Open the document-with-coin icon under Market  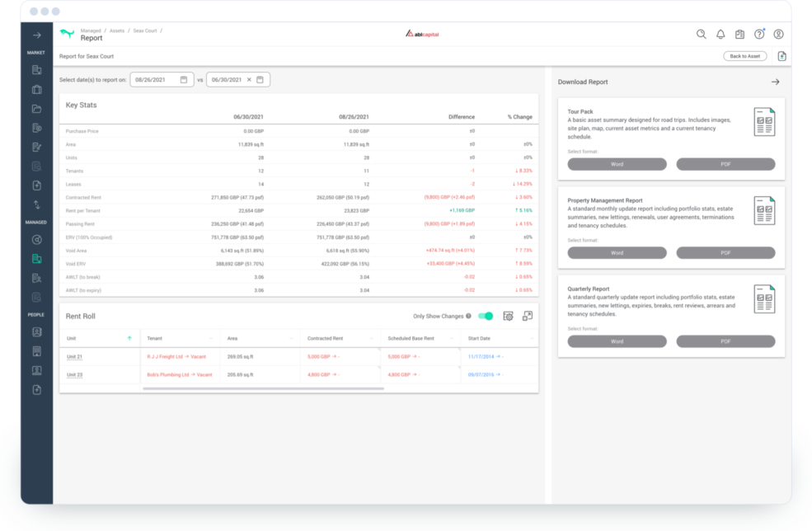[37, 128]
